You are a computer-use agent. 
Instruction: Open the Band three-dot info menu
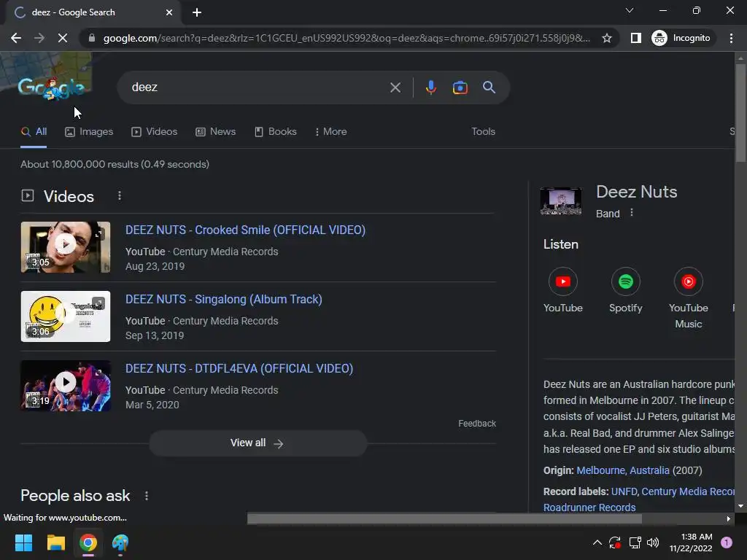632,213
